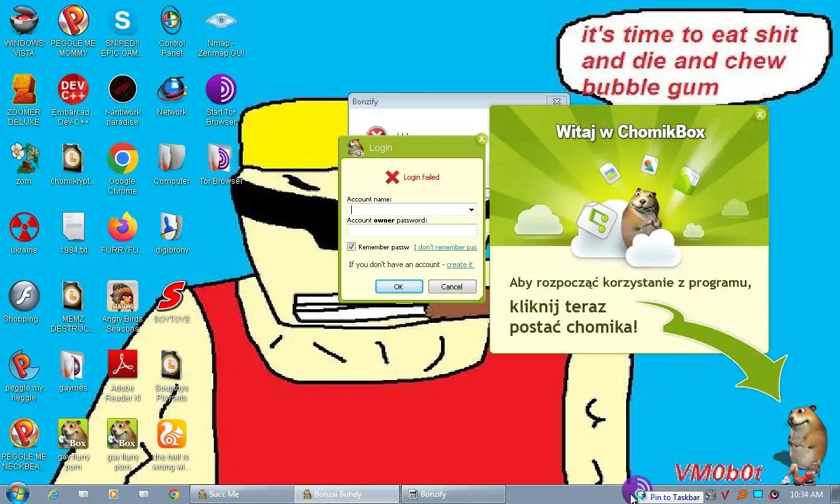This screenshot has height=504, width=840.
Task: Open the WINDOWS VISTA desktop icon
Action: tap(24, 31)
